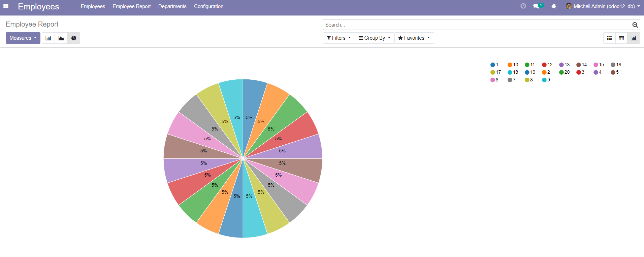Open the Configuration menu
Viewport: 644px width, 257px height.
pos(208,6)
